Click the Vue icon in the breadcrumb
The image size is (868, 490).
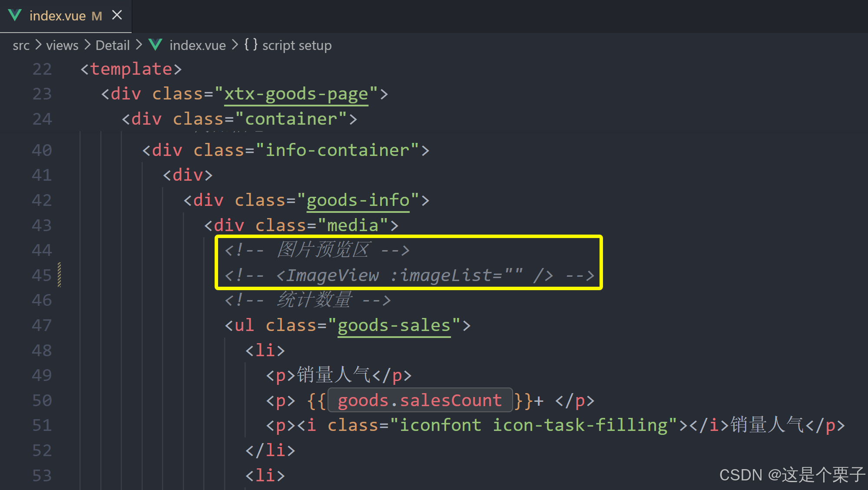click(x=155, y=45)
